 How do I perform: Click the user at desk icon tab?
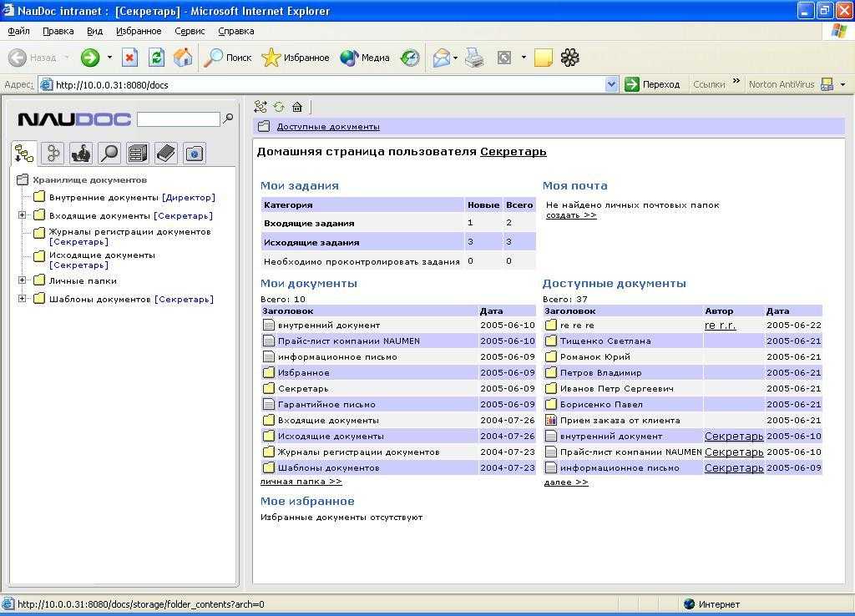81,154
